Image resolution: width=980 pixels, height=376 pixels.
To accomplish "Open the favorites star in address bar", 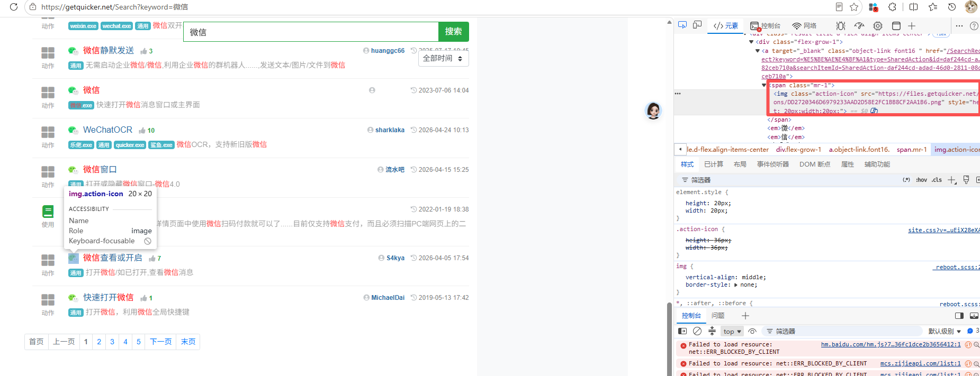I will point(854,7).
